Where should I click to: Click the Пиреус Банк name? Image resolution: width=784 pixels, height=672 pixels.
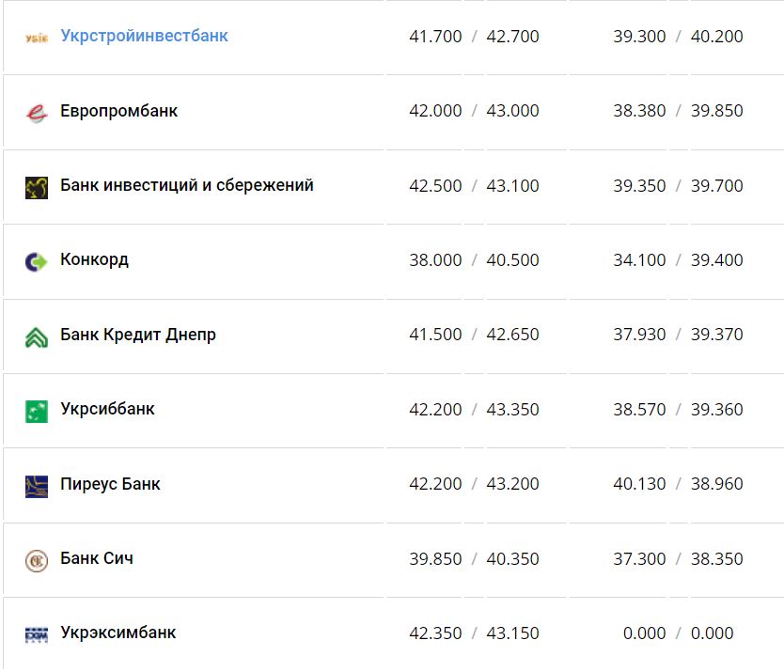click(x=110, y=483)
